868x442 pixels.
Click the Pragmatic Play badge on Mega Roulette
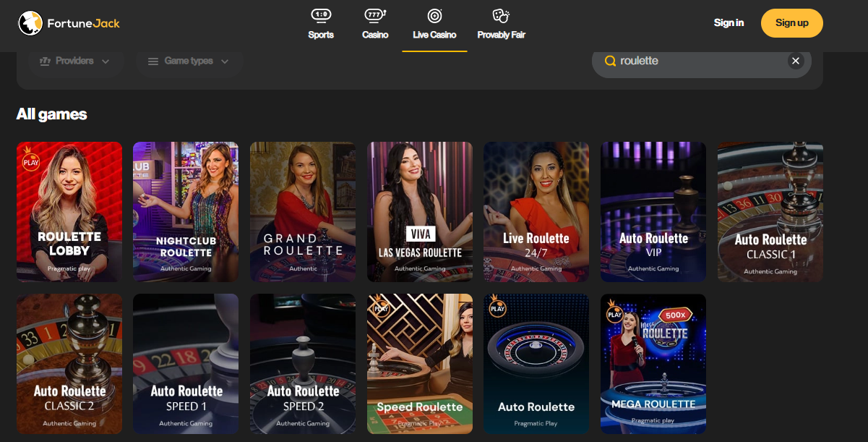click(x=614, y=311)
